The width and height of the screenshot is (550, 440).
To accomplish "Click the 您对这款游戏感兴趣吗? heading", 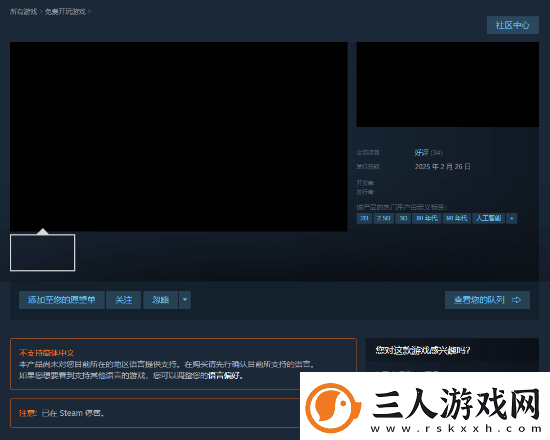I will tap(423, 350).
